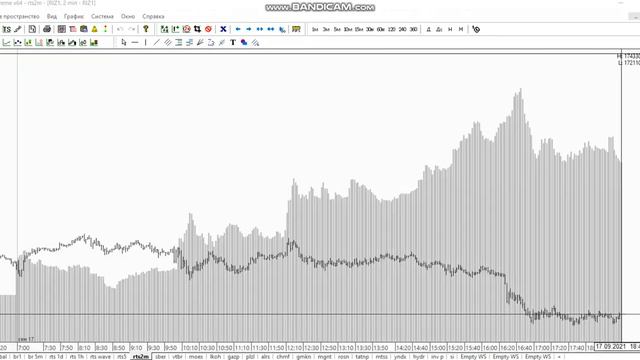Switch to 240 timeframe
This screenshot has height=360, width=640.
click(x=402, y=29)
